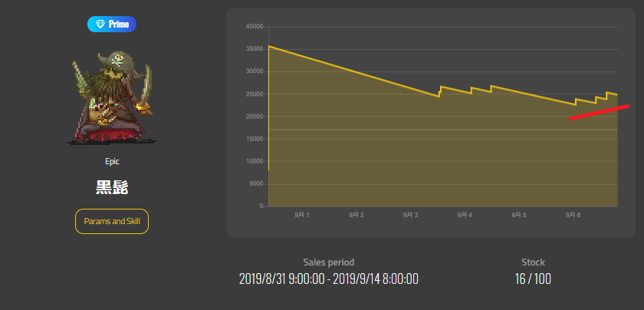Click the 9月 3 axis label
644x310 pixels.
click(x=410, y=215)
